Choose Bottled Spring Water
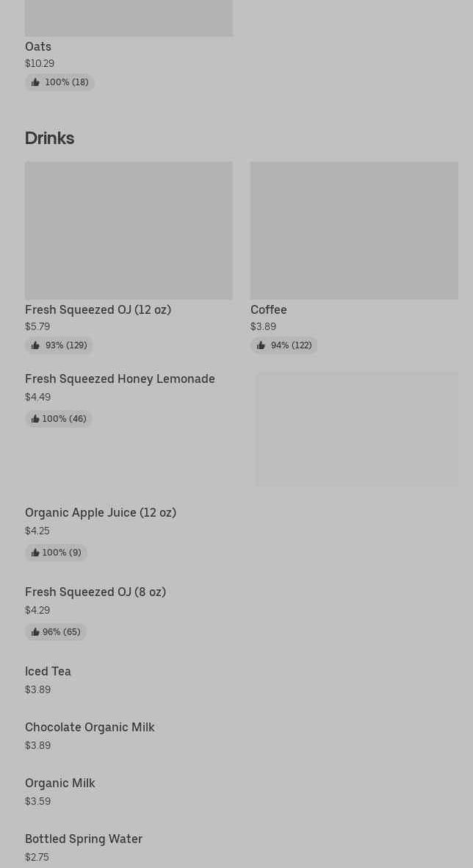Screen dimensions: 473x868 (84, 839)
